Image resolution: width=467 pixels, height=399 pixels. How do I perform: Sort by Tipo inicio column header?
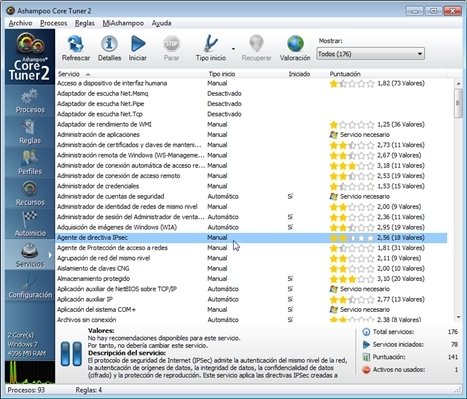[x=222, y=74]
